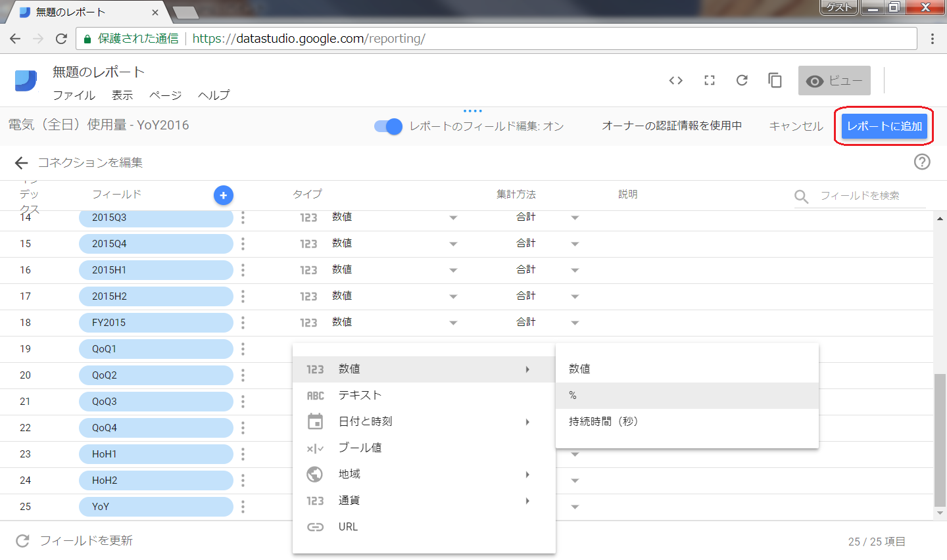Open the three-dot menu for YoY

coord(243,507)
